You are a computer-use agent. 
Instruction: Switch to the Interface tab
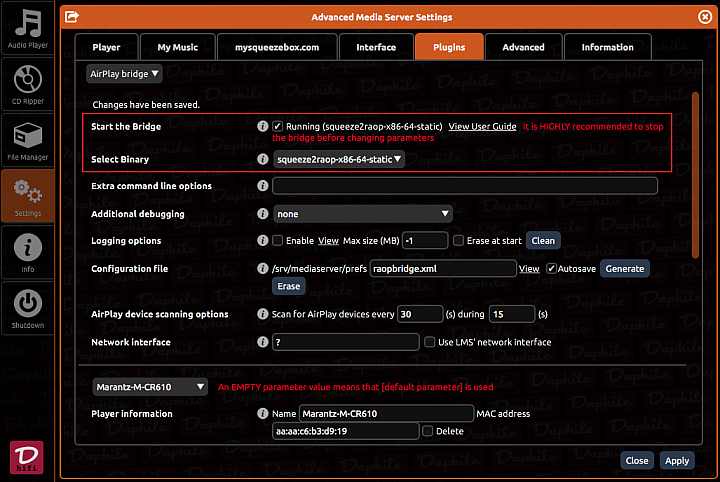[x=376, y=47]
